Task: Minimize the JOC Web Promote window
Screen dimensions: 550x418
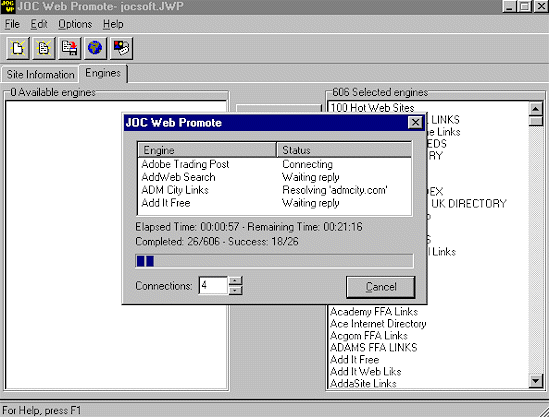Action: [509, 6]
